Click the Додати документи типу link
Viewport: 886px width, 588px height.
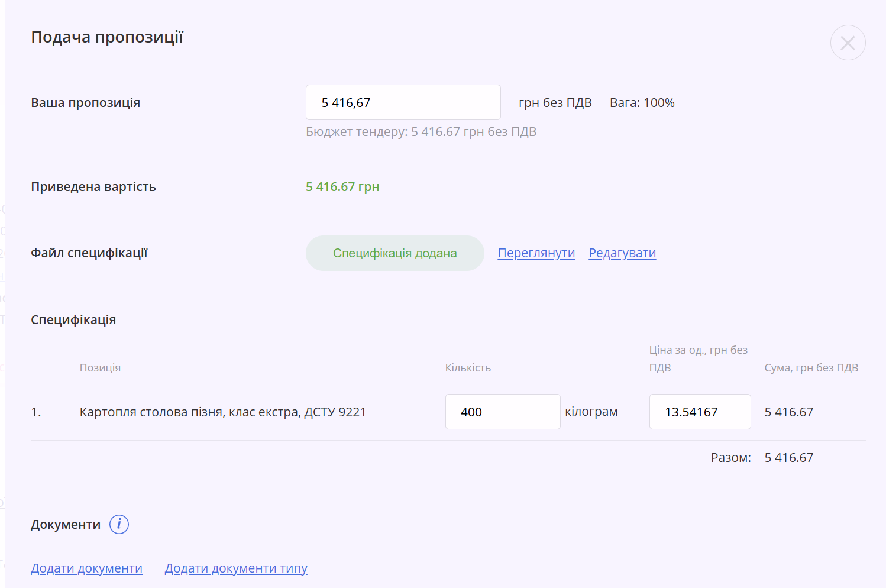click(x=236, y=568)
